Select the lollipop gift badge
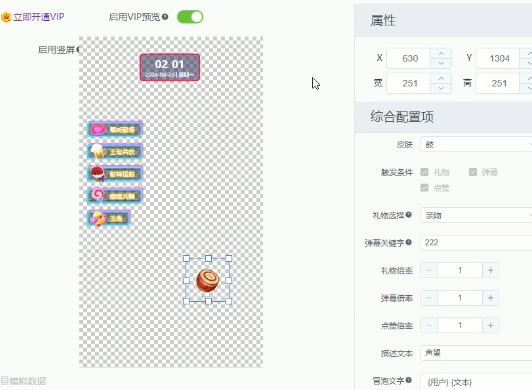The image size is (532, 390). (115, 196)
